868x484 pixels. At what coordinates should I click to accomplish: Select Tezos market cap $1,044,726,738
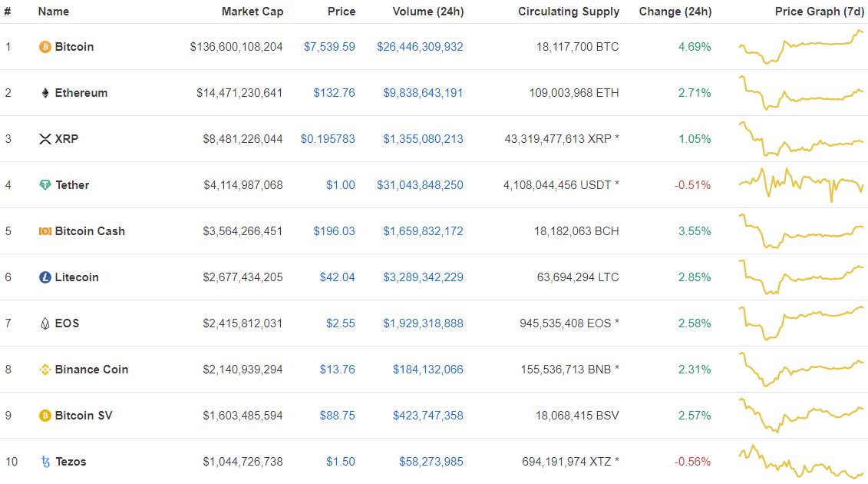tap(243, 461)
